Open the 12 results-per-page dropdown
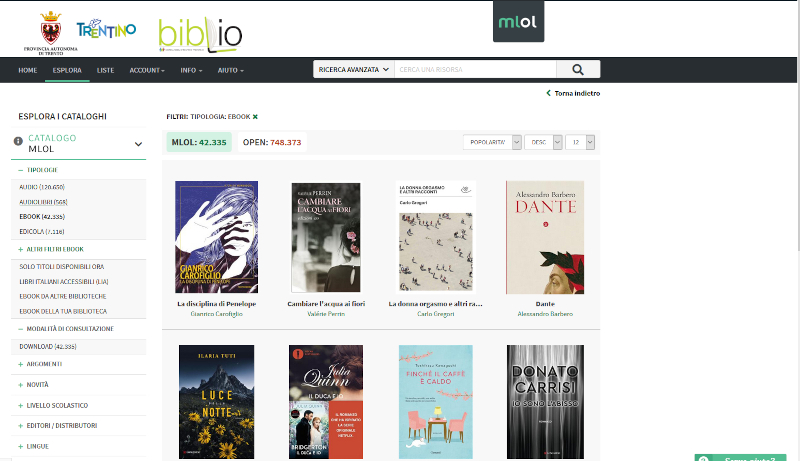The image size is (800, 461). point(580,142)
